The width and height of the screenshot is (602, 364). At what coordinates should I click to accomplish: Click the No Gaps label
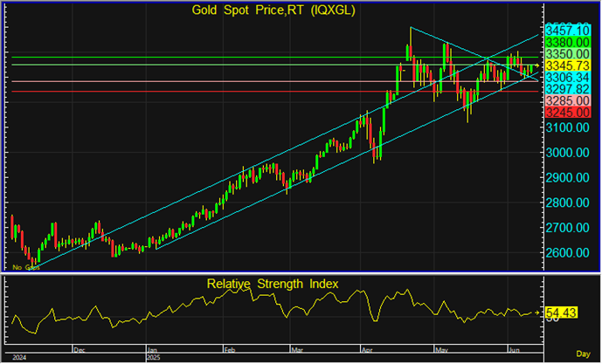coord(25,267)
